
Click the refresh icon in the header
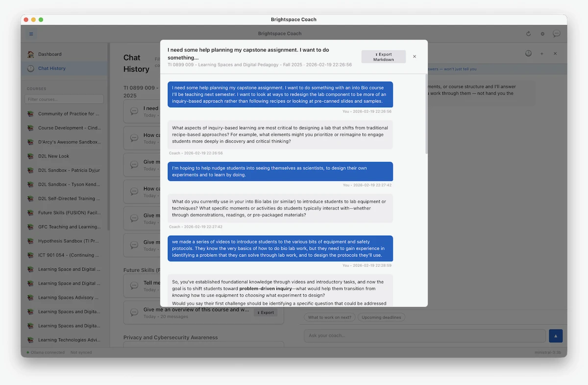click(x=528, y=34)
